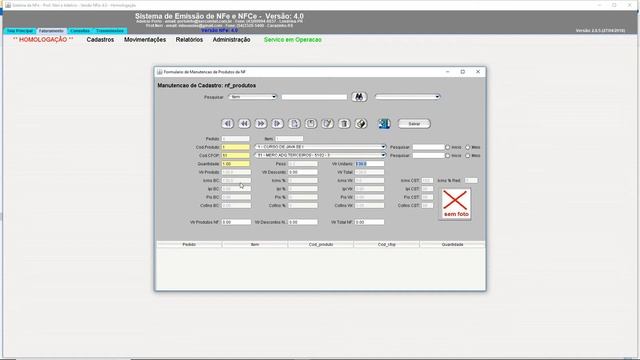Open the top search results dropdown
Image resolution: width=640 pixels, height=360 pixels.
coord(407,97)
